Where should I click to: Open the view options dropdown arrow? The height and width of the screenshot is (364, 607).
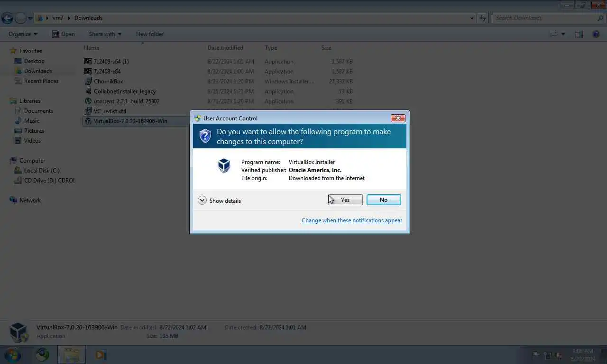(563, 34)
